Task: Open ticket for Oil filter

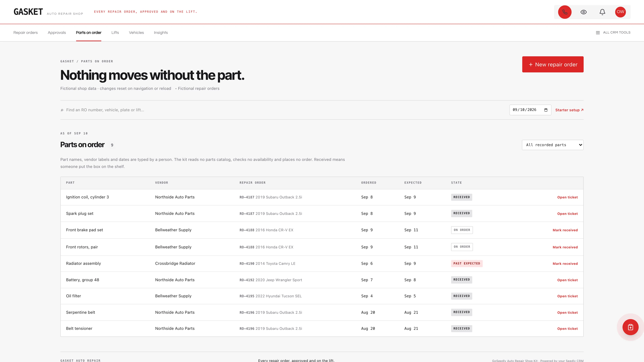Action: (567, 296)
